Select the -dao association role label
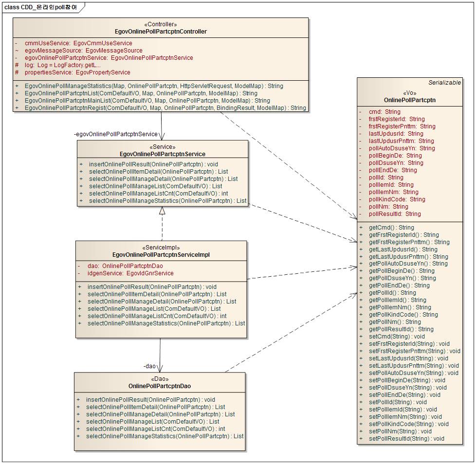The image size is (476, 464). tap(150, 366)
